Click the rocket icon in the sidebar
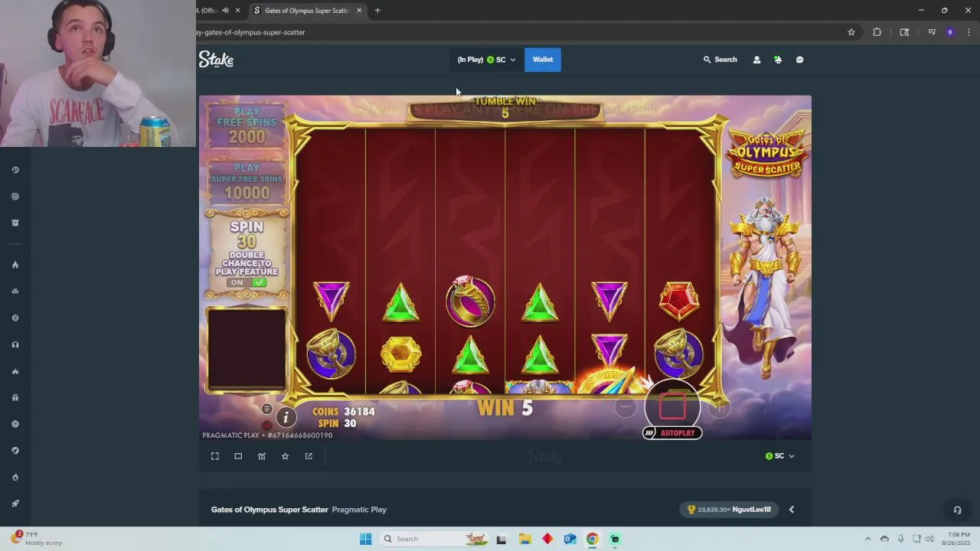980x551 pixels. (x=15, y=504)
